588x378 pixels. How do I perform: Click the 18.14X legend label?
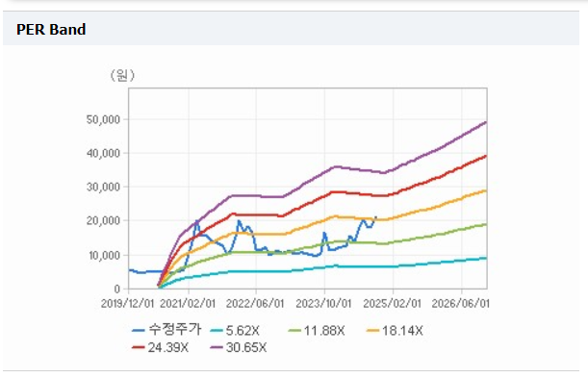(x=402, y=331)
